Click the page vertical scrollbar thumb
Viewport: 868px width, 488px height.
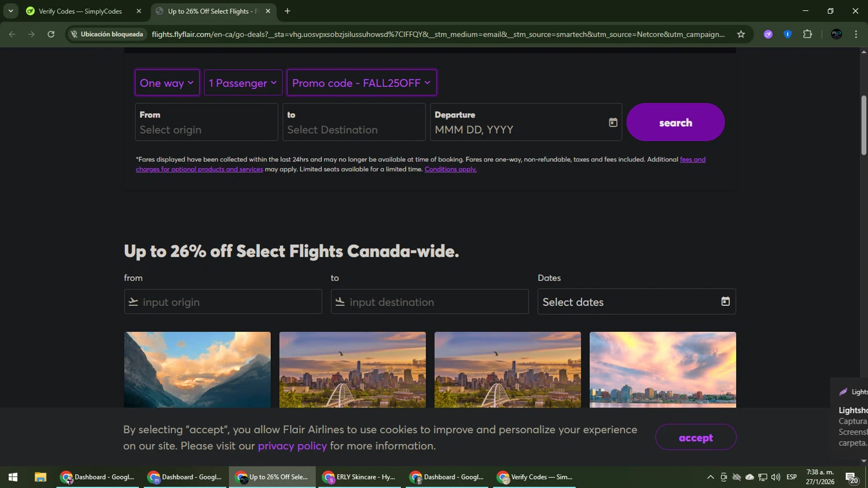[x=863, y=125]
